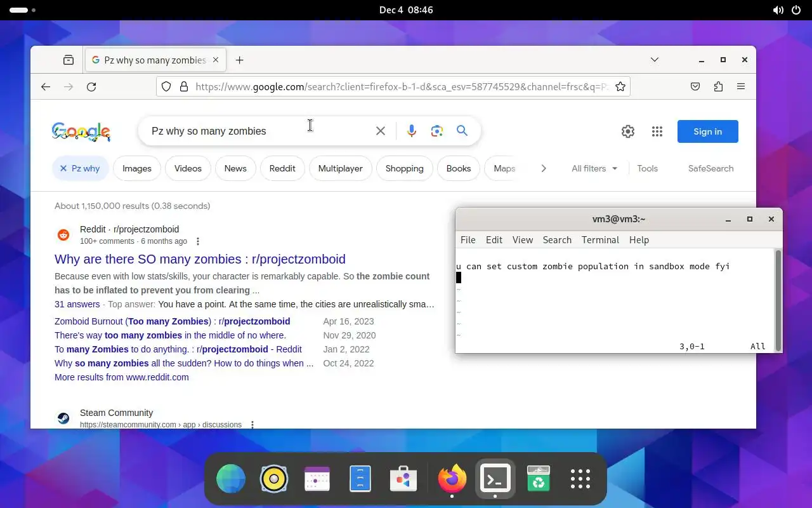Select the Shopping filter chip

[405, 168]
